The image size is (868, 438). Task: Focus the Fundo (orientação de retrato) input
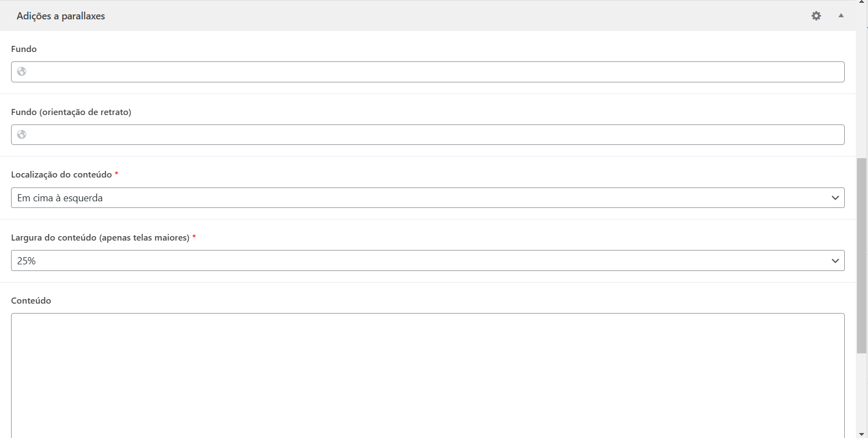coord(431,135)
